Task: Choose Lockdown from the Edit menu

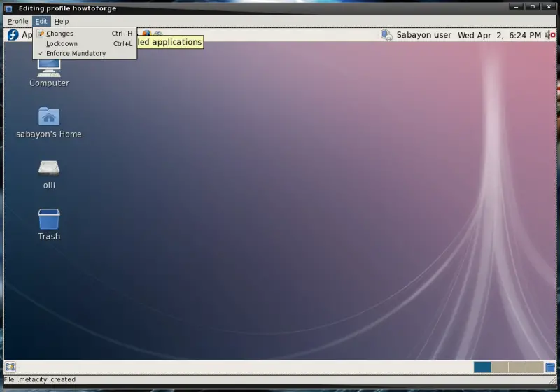Action: pyautogui.click(x=85, y=43)
